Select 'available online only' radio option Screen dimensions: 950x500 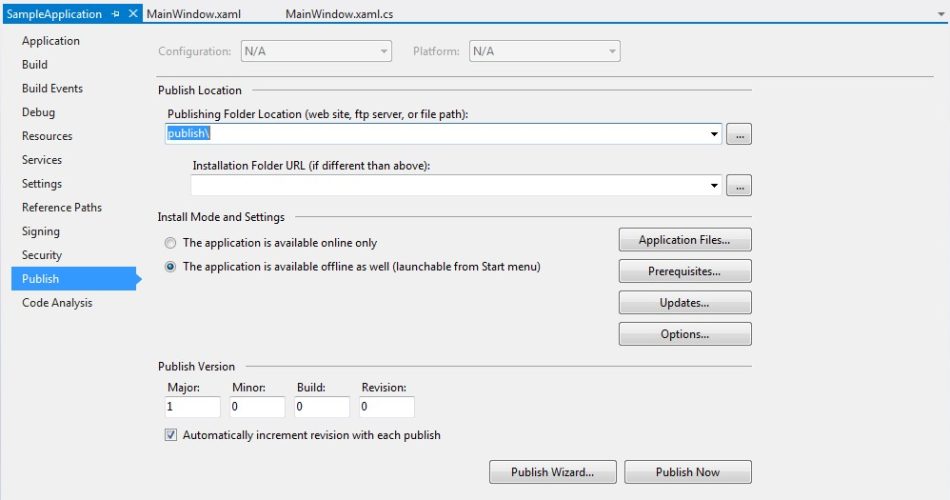pyautogui.click(x=170, y=243)
